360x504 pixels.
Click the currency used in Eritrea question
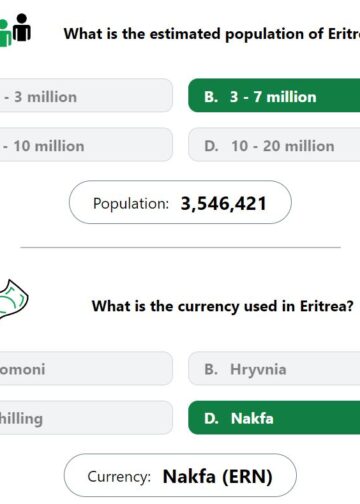pyautogui.click(x=223, y=306)
